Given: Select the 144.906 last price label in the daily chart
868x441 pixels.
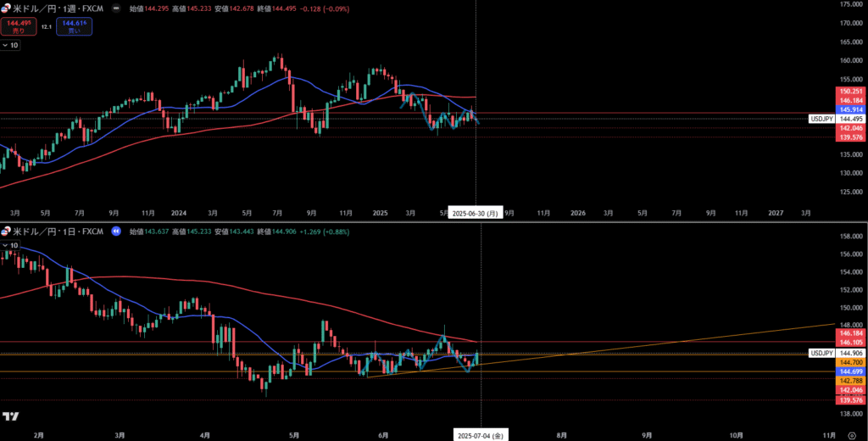Looking at the screenshot, I should click(x=849, y=352).
